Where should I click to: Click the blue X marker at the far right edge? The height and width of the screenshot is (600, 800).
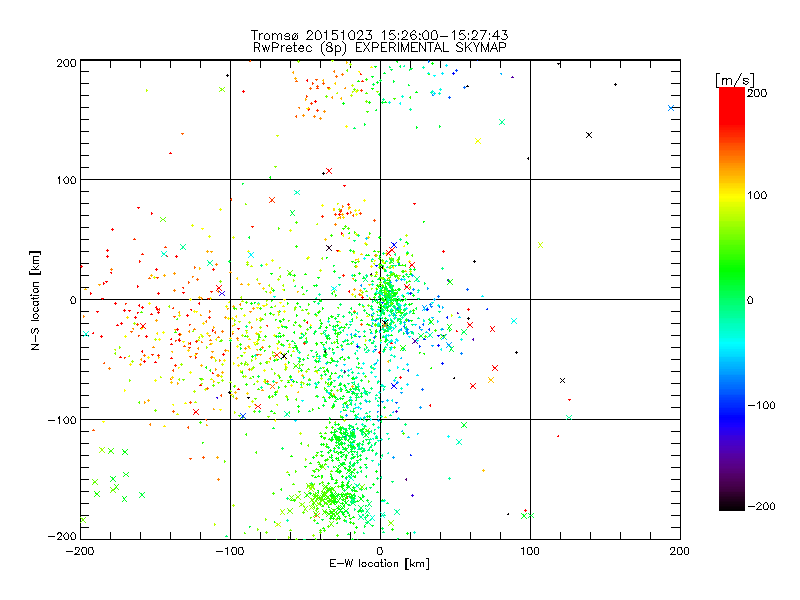[671, 108]
